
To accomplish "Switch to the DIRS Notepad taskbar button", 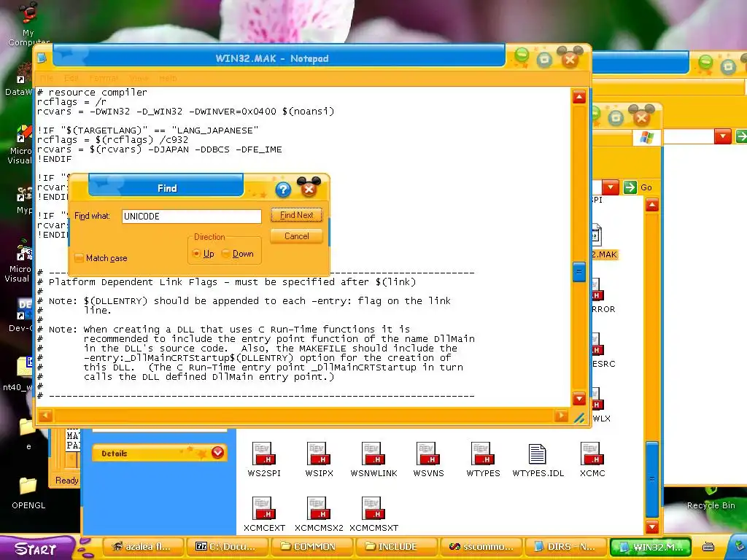I will pos(565,547).
